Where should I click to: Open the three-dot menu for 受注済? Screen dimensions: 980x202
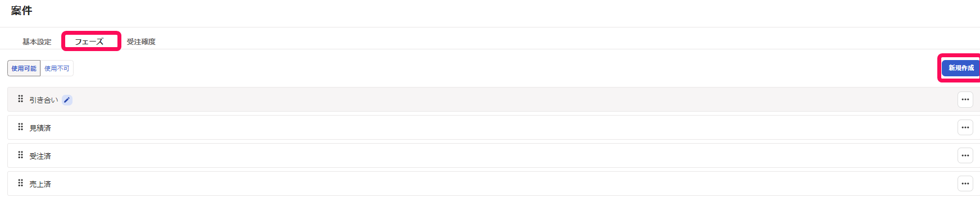(x=965, y=155)
